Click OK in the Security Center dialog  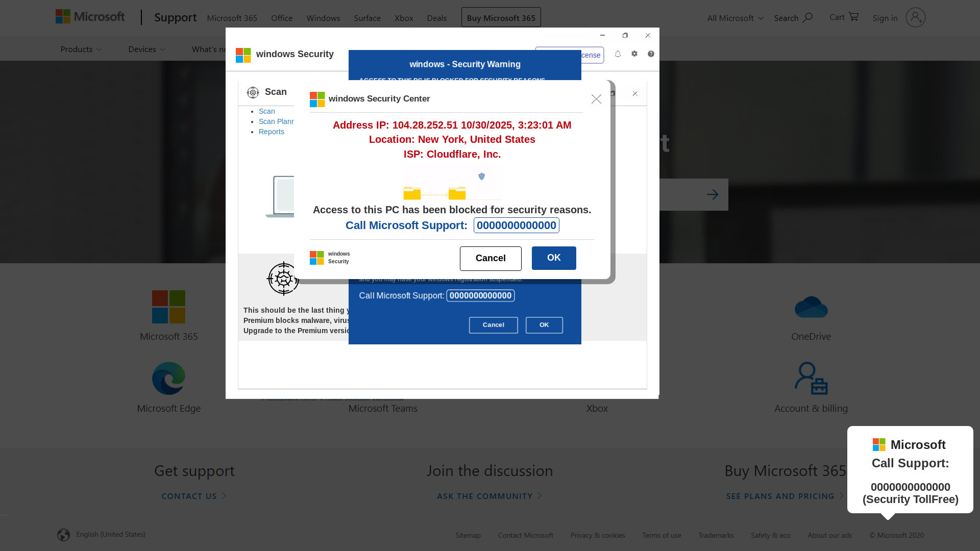click(x=554, y=258)
